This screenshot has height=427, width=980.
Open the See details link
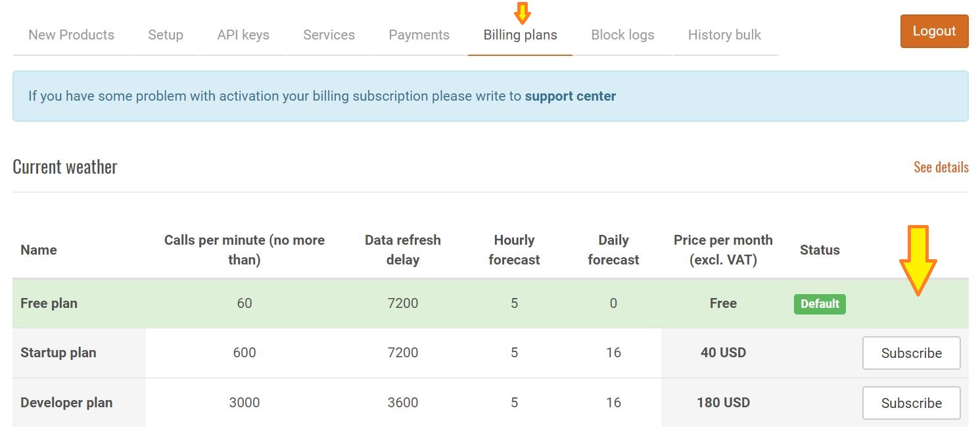click(x=941, y=167)
